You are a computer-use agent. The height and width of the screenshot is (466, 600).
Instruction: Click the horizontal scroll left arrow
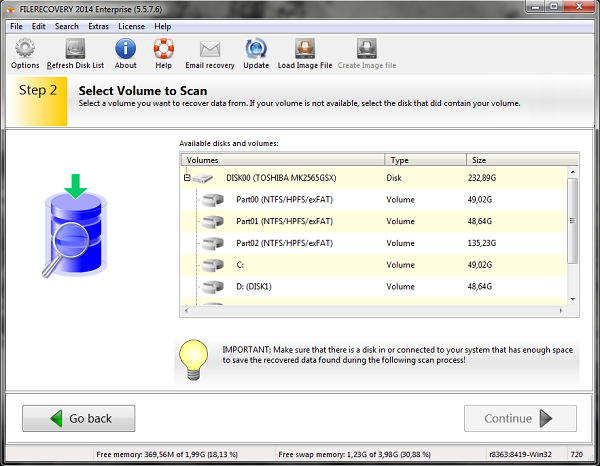pyautogui.click(x=186, y=311)
